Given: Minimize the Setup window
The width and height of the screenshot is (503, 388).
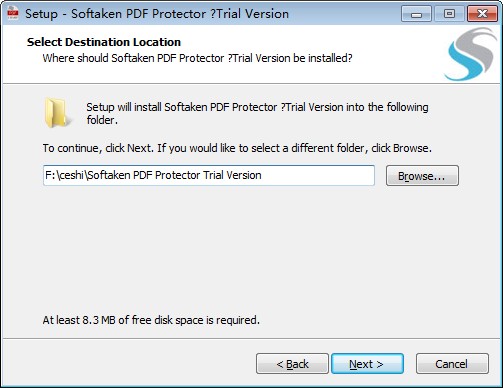Looking at the screenshot, I should pyautogui.click(x=416, y=14).
